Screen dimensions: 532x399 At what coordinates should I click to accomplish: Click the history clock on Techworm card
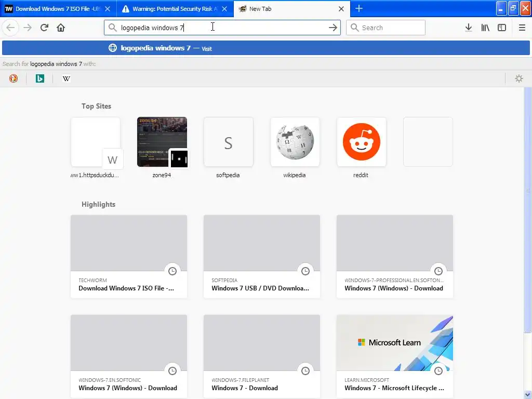(172, 271)
